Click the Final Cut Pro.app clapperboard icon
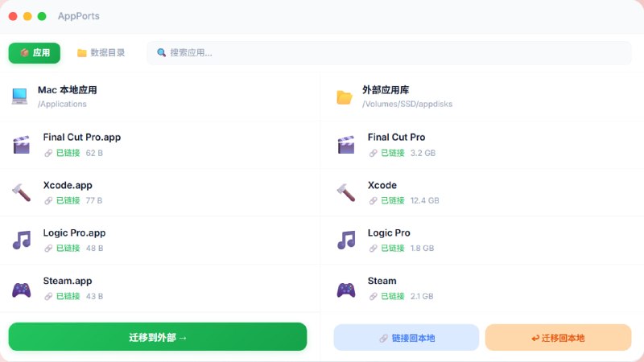This screenshot has width=644, height=362. 22,145
